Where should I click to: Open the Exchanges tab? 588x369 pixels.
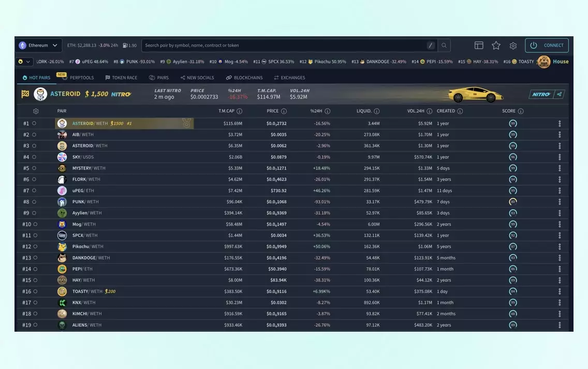(x=289, y=78)
